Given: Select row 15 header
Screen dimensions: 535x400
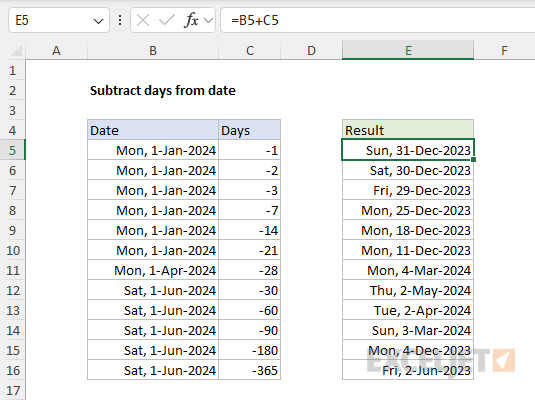Looking at the screenshot, I should 13,350.
